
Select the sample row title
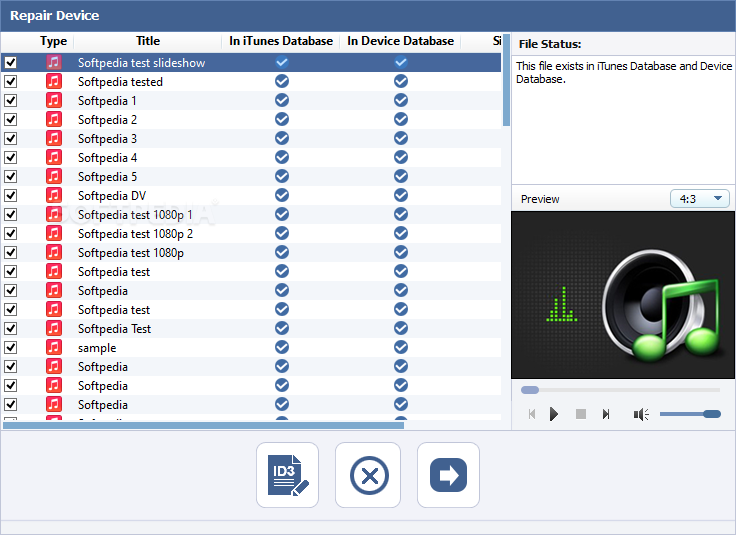pyautogui.click(x=97, y=348)
